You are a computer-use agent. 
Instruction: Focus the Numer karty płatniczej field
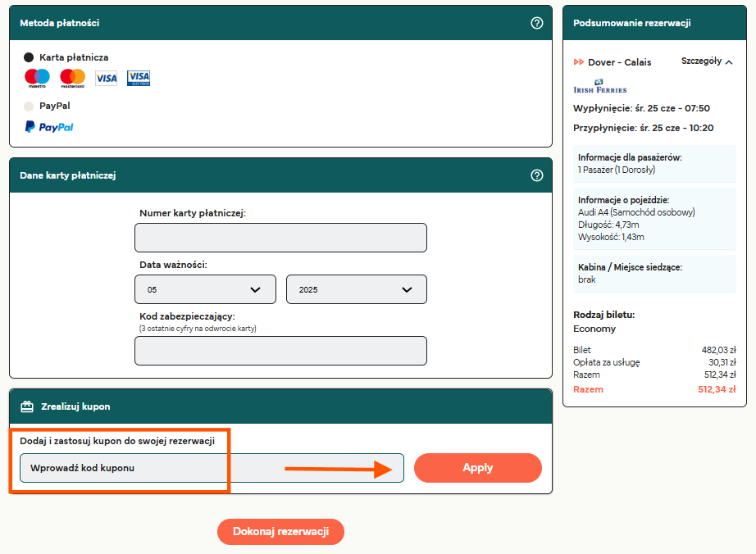(x=280, y=238)
